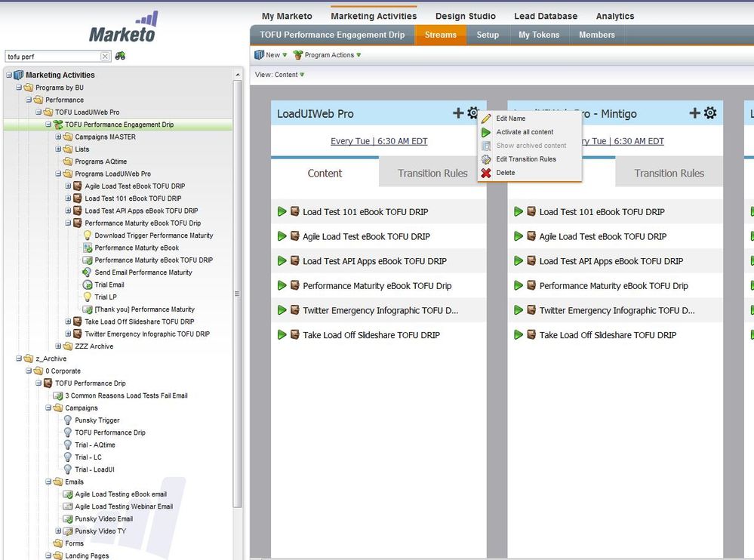This screenshot has width=754, height=560.
Task: Click the 3 Common Reasons email icon
Action: click(x=57, y=395)
